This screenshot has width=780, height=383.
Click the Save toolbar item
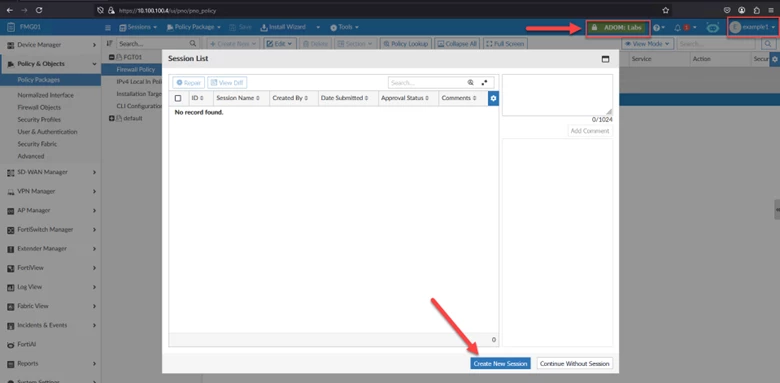(x=240, y=27)
